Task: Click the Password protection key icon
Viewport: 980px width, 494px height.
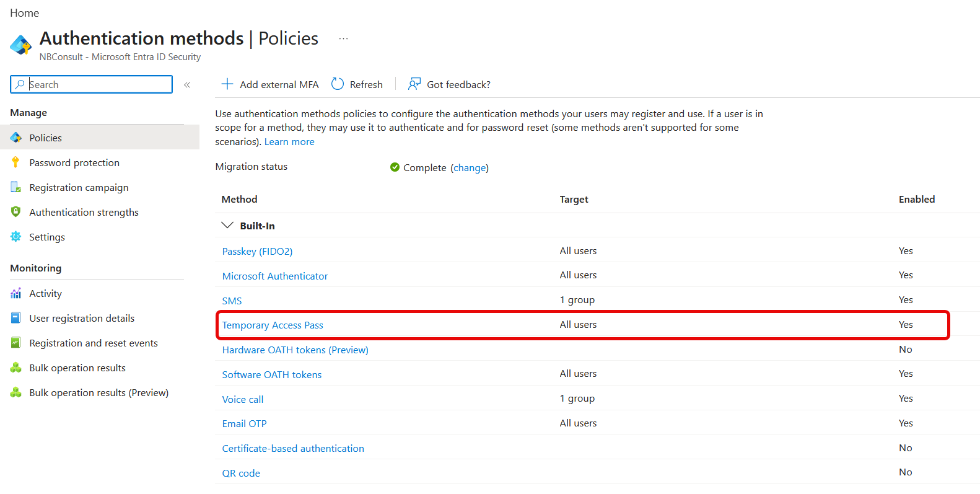Action: 15,162
